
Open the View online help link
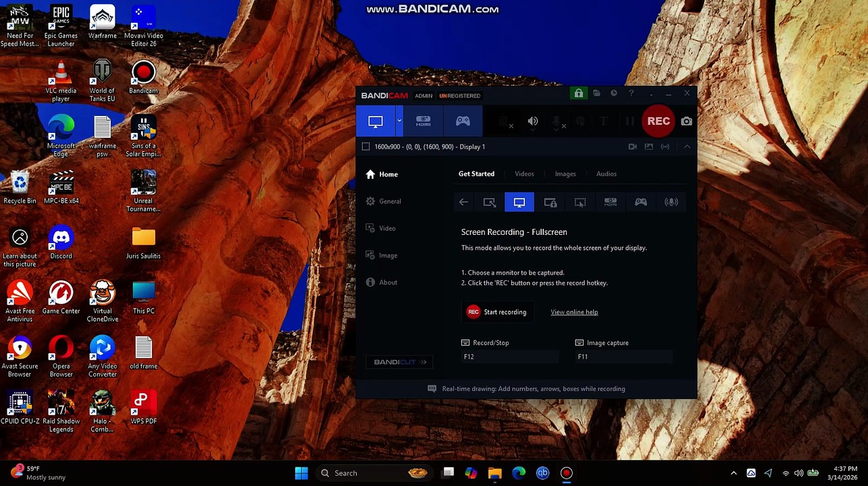tap(574, 312)
